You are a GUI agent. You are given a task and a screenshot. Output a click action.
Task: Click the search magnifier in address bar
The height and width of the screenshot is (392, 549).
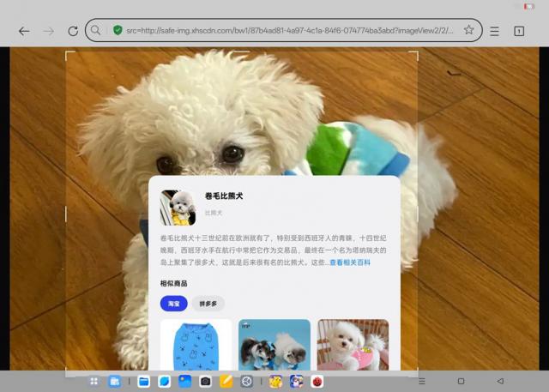[x=96, y=30]
